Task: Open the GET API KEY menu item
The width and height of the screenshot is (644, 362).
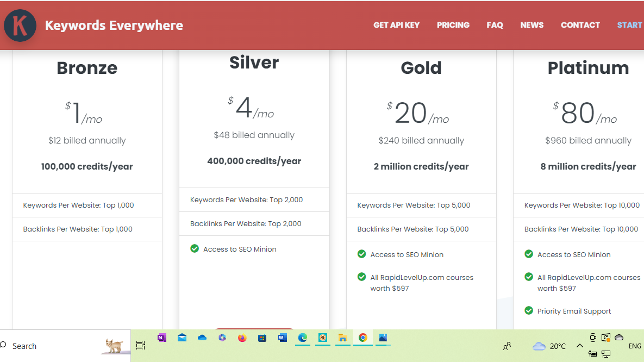Action: [396, 25]
